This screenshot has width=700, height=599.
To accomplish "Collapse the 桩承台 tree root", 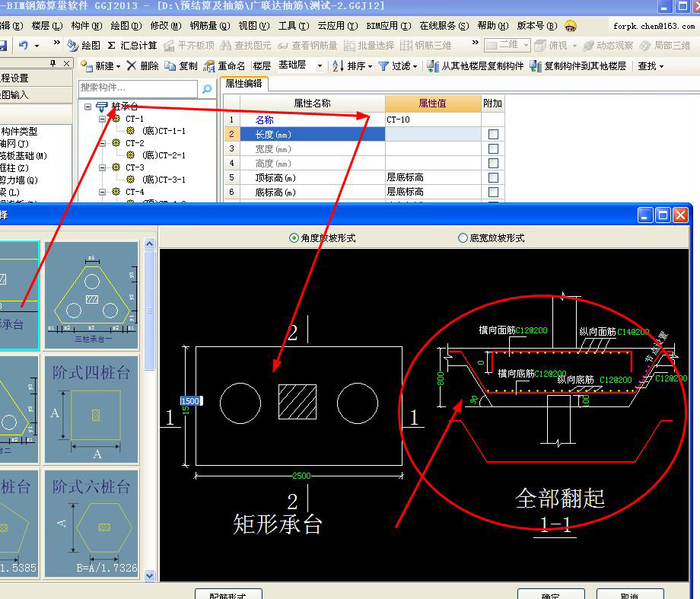I will [88, 107].
